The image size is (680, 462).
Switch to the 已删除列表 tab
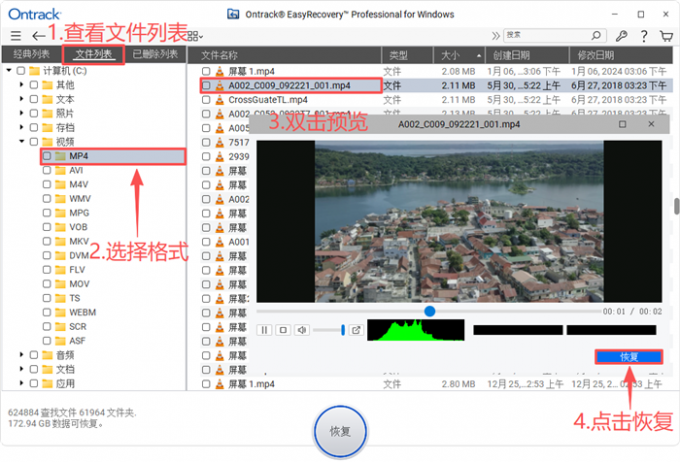point(155,54)
